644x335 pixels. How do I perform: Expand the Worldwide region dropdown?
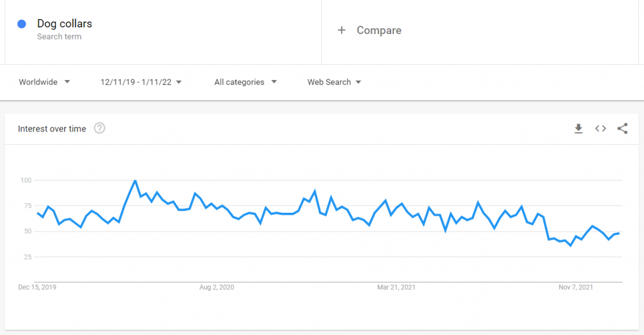[45, 82]
